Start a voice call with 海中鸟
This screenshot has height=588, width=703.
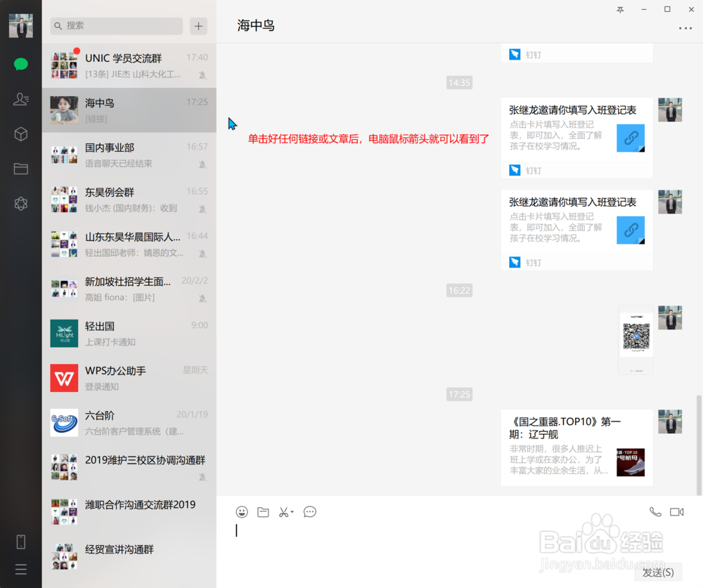(x=654, y=511)
